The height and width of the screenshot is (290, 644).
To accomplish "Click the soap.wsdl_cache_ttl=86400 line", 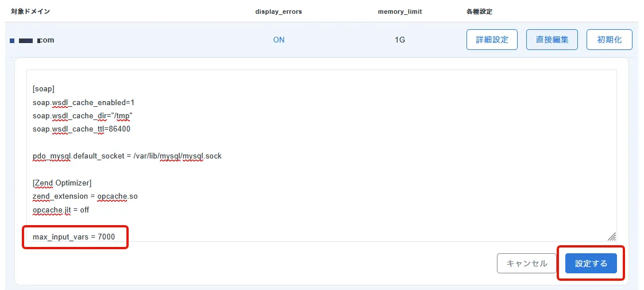I will tap(82, 129).
